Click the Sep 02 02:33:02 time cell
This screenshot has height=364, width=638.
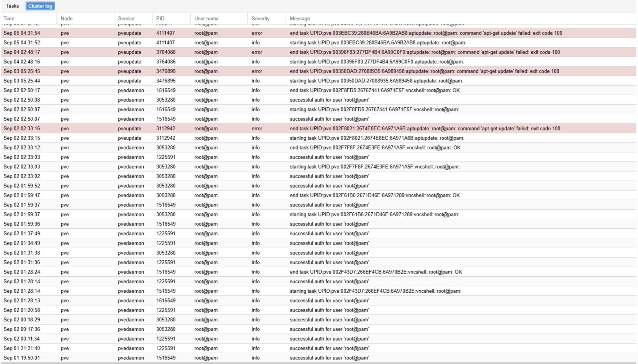(22, 176)
